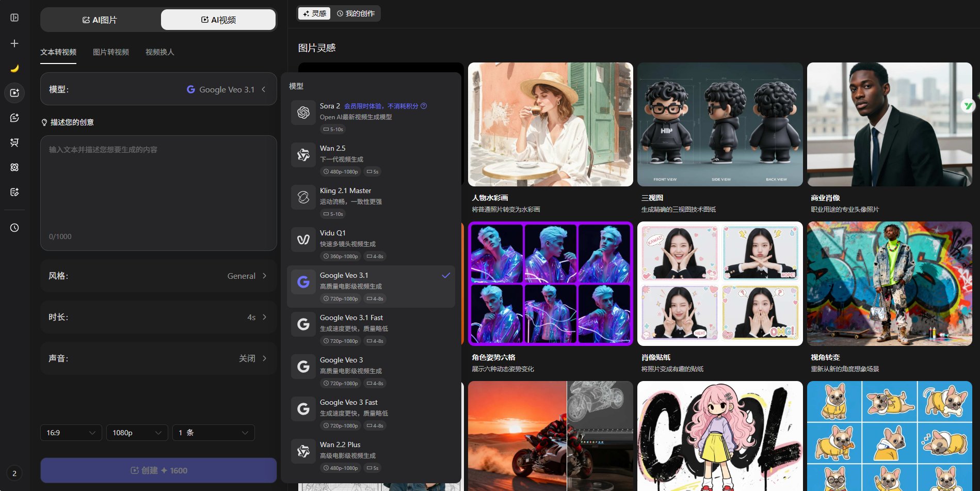Choose Wan 2.2 Plus model icon
Screen dimensions: 980x491
tap(303, 451)
